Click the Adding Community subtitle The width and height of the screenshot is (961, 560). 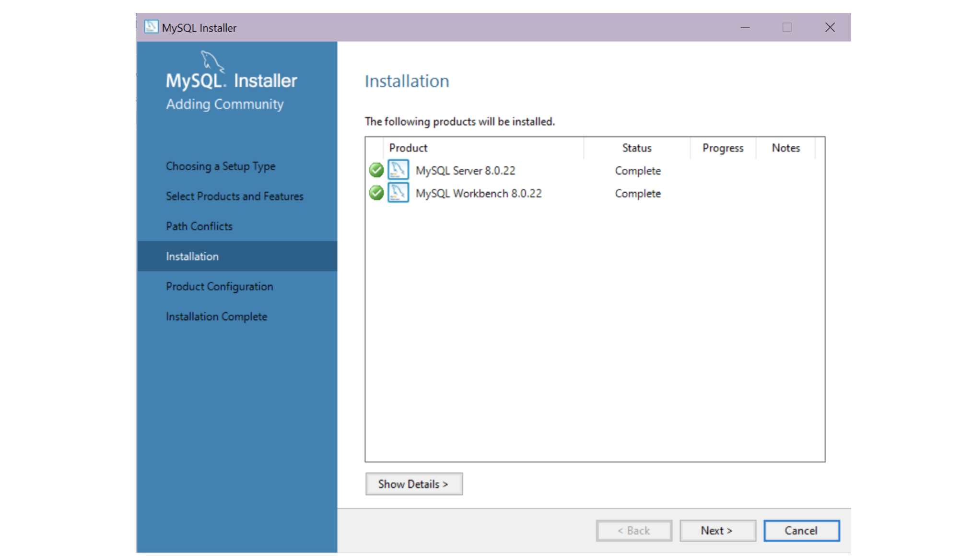225,104
